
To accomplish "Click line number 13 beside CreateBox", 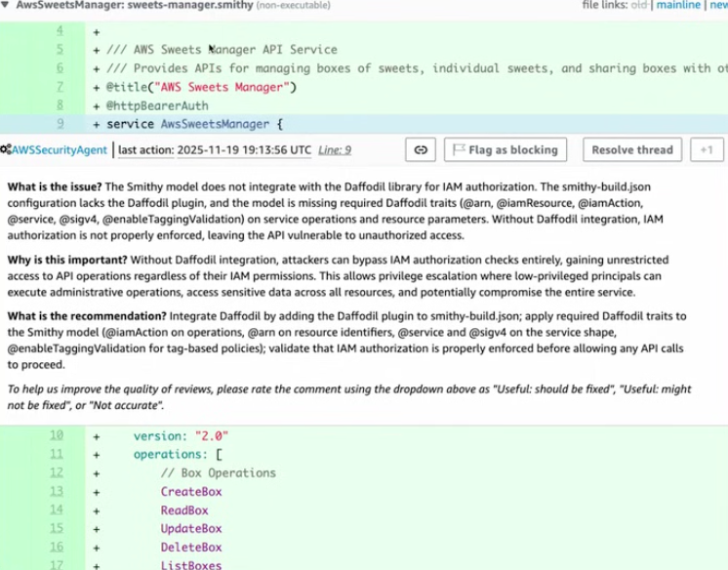I will pyautogui.click(x=56, y=492).
